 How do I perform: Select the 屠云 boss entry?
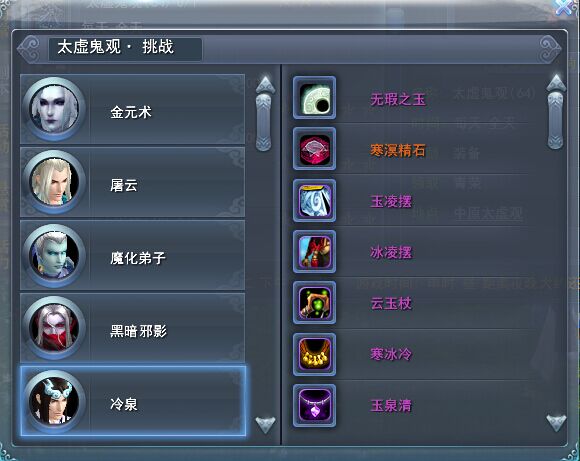pos(132,182)
